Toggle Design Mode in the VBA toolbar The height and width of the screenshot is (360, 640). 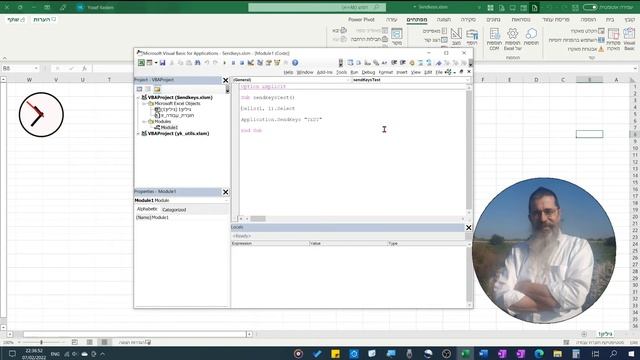(x=251, y=63)
